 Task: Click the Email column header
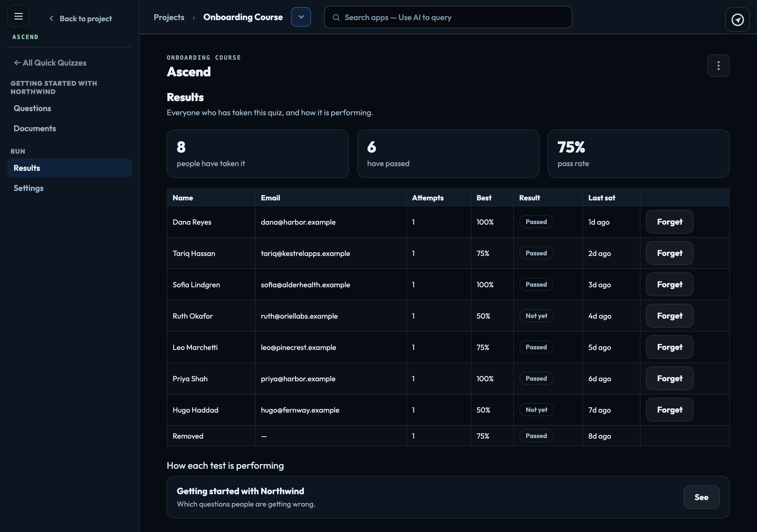pyautogui.click(x=331, y=198)
